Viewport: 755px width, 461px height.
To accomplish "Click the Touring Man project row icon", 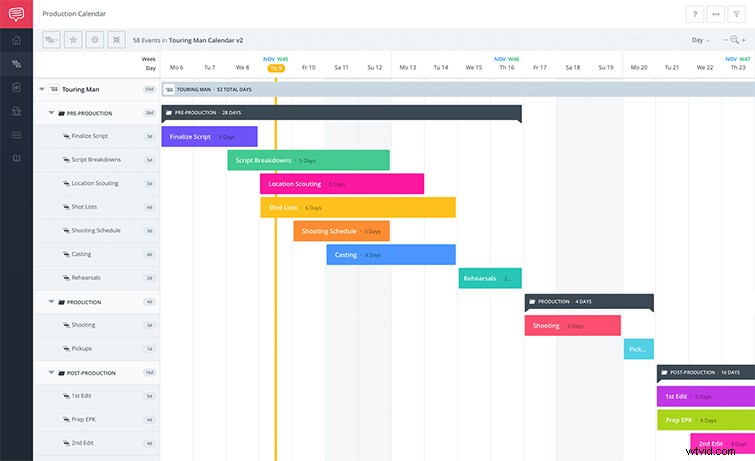I will click(x=54, y=89).
